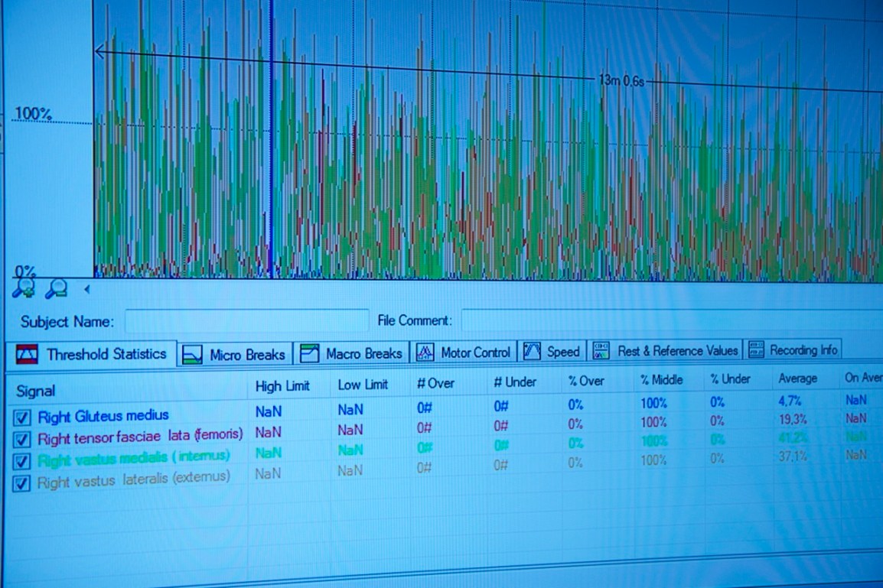Click the Rest & Reference Values tab icon
Screen dimensions: 883x588
(x=601, y=351)
